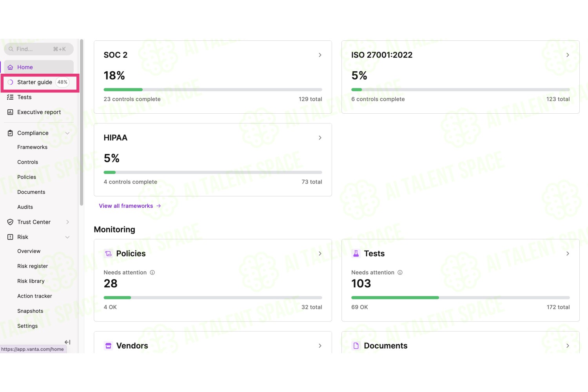Viewport: 588px width, 392px height.
Task: Open SOC 2 framework via chevron arrow
Action: point(320,55)
